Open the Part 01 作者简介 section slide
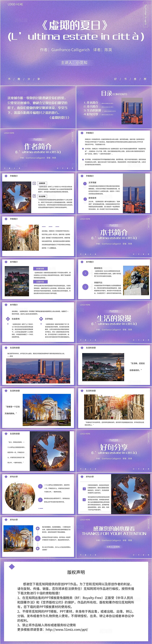This screenshot has height=644, width=152. (38, 150)
